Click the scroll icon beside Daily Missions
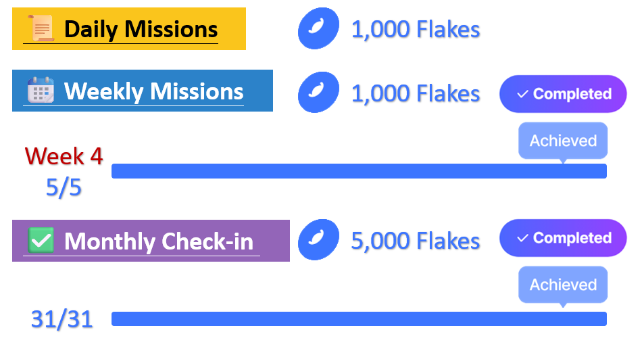644x355 pixels. coord(41,28)
